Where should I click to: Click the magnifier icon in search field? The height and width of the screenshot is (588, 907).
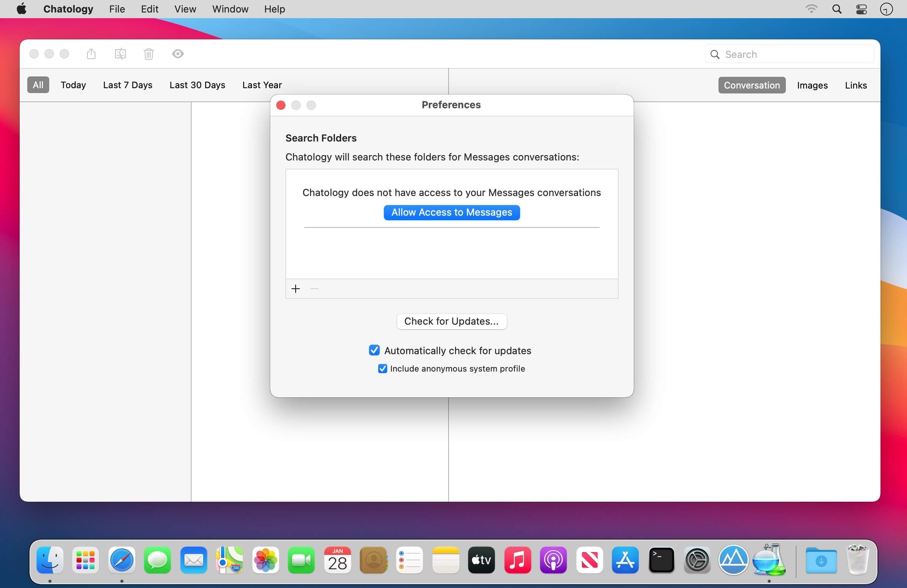[715, 54]
